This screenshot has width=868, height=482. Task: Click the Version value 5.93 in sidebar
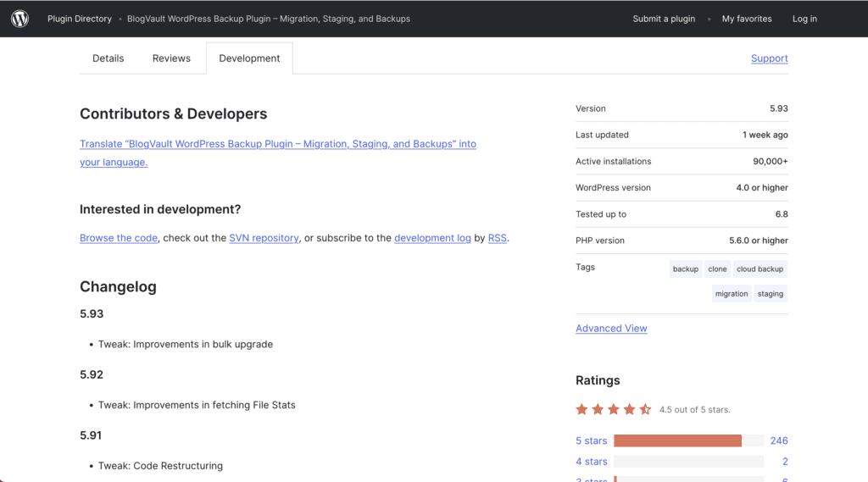[x=778, y=108]
